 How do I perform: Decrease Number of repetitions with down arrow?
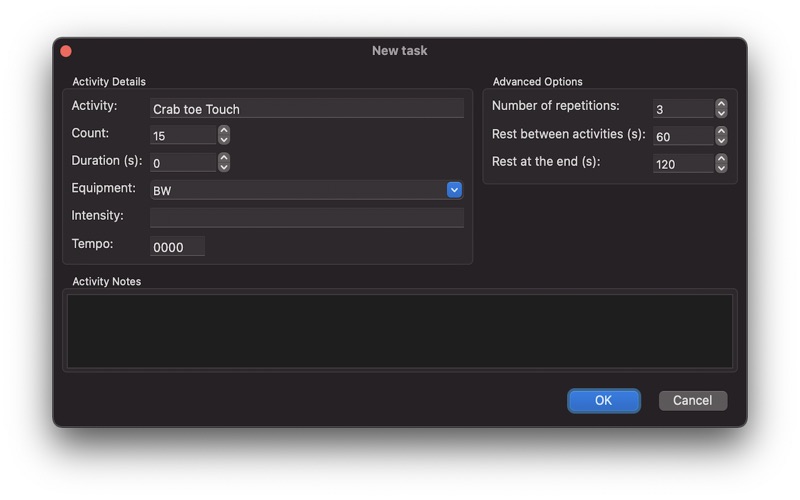pyautogui.click(x=721, y=113)
